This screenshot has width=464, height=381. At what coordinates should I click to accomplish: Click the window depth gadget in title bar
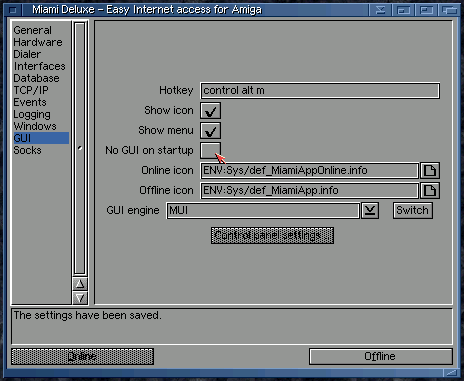(449, 10)
